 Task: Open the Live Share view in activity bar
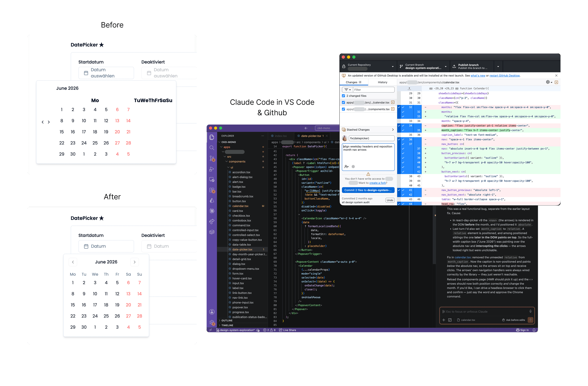click(212, 222)
